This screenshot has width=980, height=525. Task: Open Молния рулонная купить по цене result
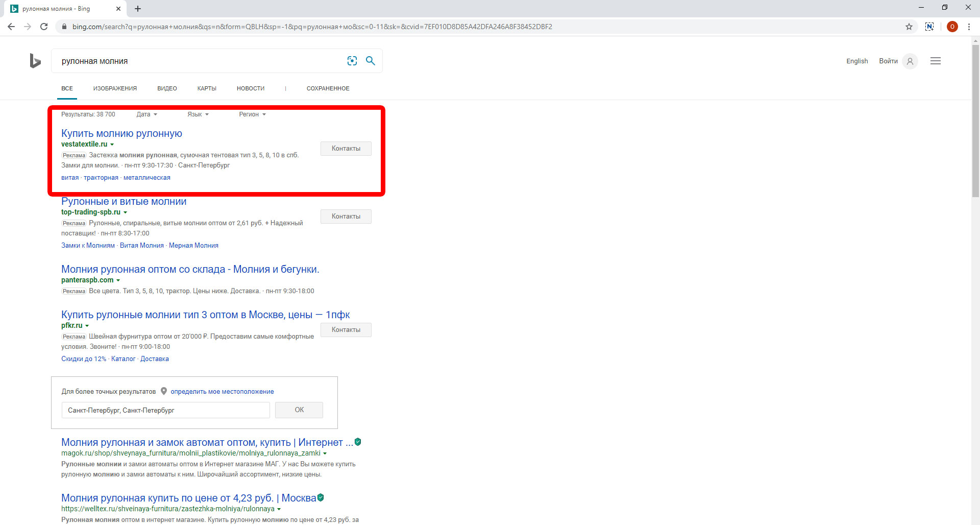point(189,498)
